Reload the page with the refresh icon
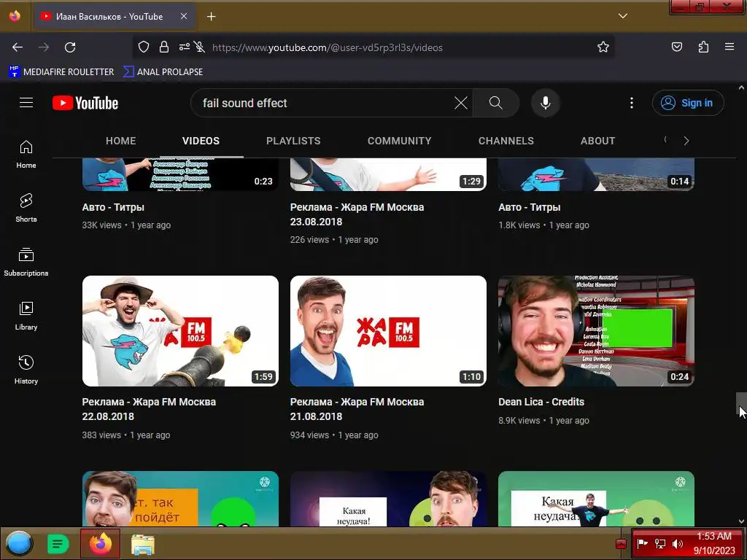The width and height of the screenshot is (747, 560). point(70,47)
